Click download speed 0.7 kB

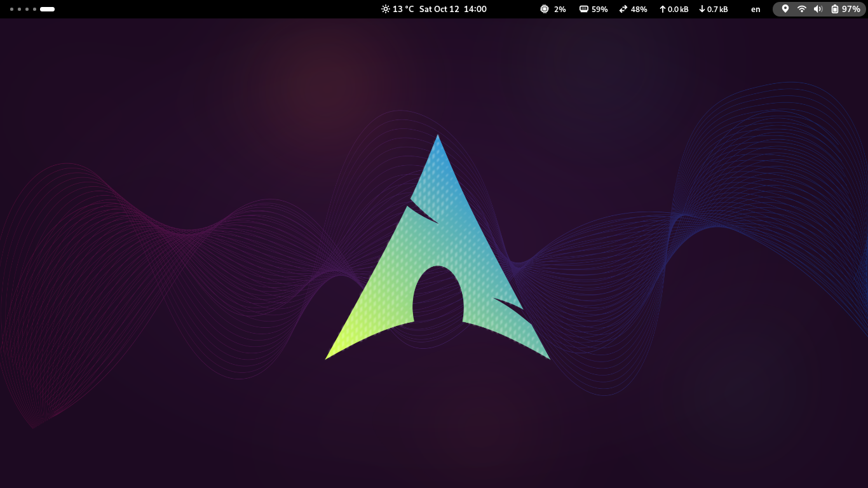[717, 9]
